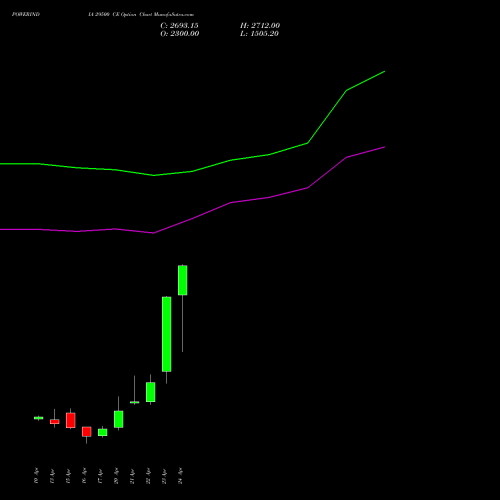Screen dimensions: 500x500
Task: Click the small green candle for 17 Apr
Action: point(103,432)
